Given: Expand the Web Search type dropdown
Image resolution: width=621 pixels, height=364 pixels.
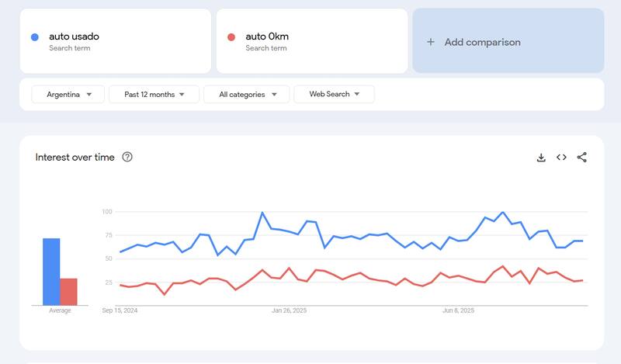Looking at the screenshot, I should point(334,95).
